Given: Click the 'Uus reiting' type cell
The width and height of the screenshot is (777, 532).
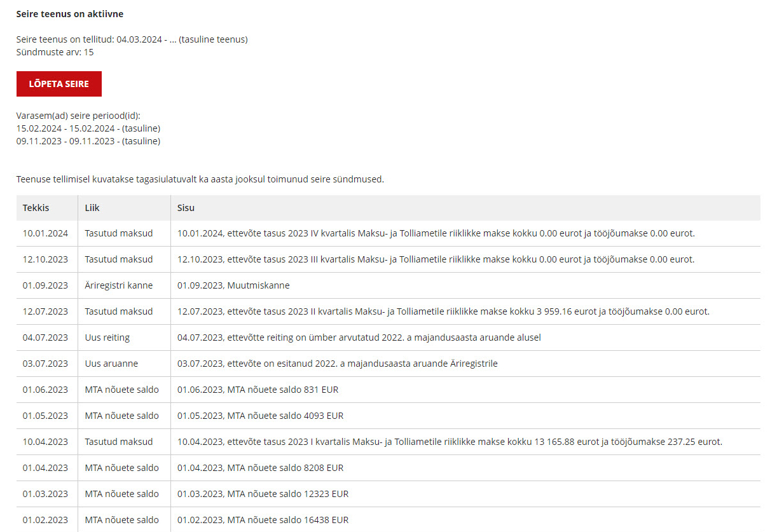Looking at the screenshot, I should click(x=107, y=338).
